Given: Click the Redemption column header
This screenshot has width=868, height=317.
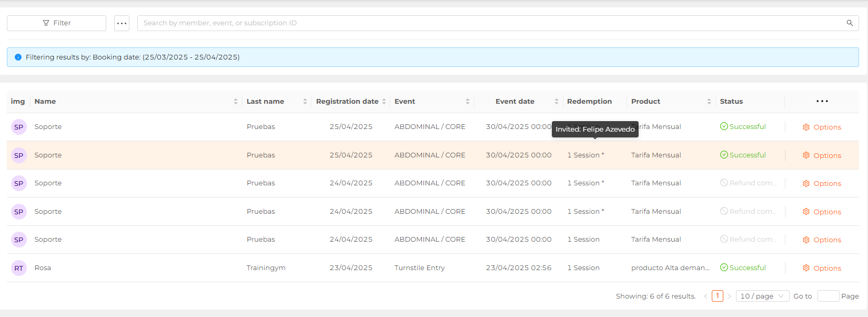Looking at the screenshot, I should point(589,102).
